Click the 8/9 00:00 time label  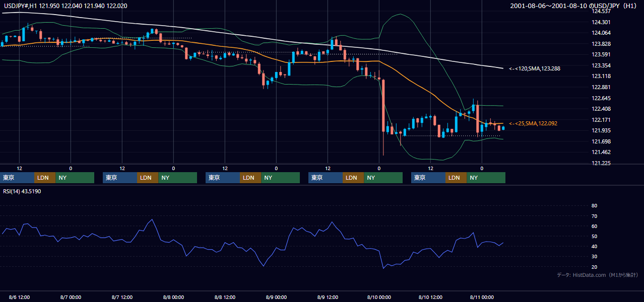[x=276, y=297]
